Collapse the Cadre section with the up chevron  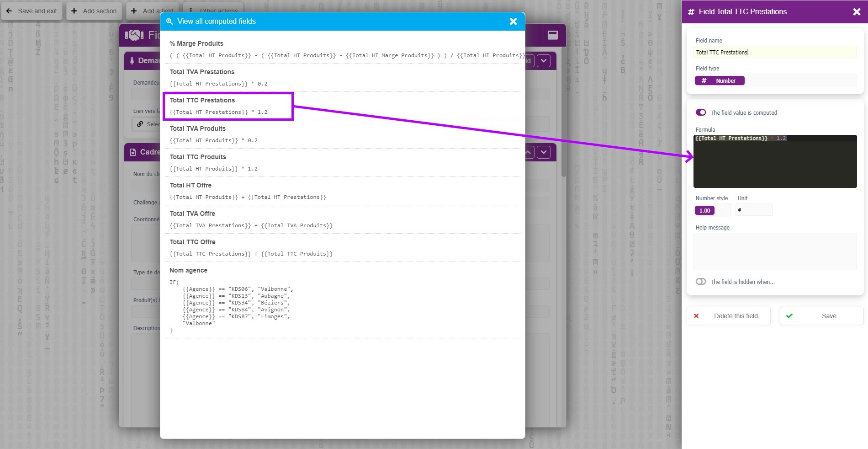point(529,152)
